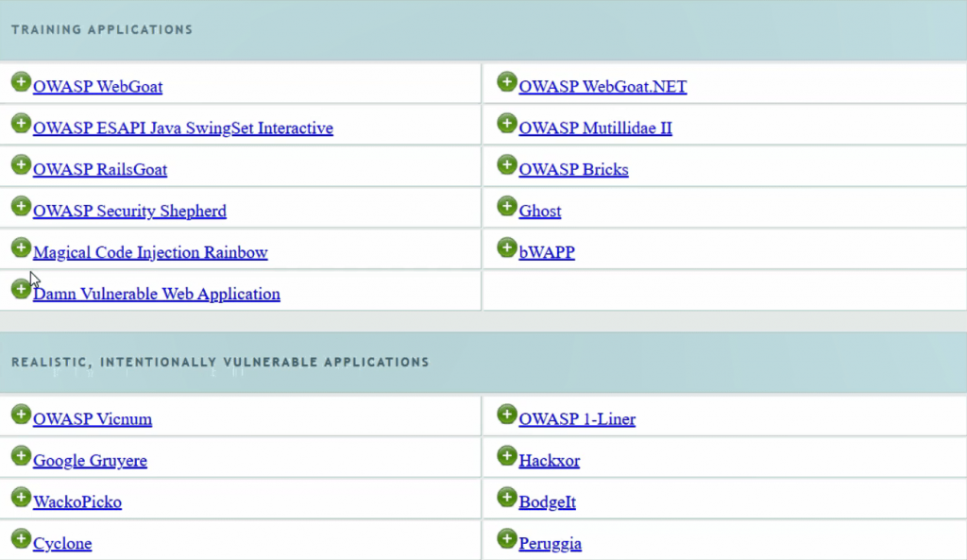Click the green plus beside Damn Vulnerable Web Application
This screenshot has width=967, height=560.
(x=21, y=289)
